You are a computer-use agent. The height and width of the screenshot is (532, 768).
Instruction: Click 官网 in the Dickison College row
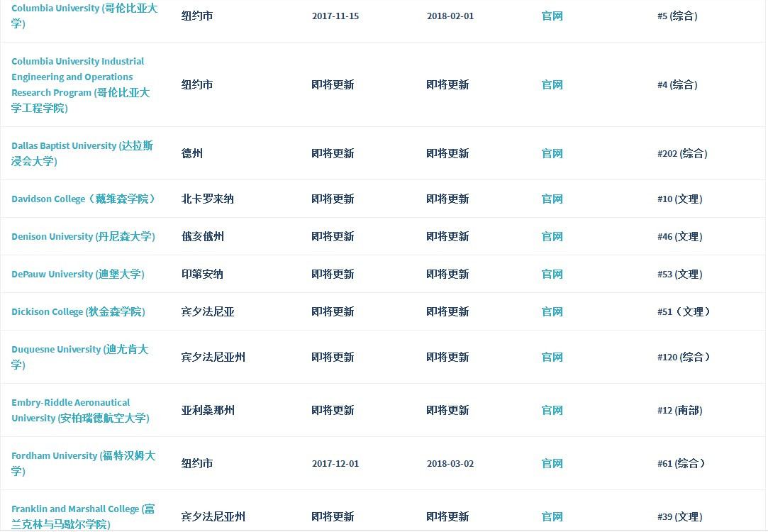[552, 312]
